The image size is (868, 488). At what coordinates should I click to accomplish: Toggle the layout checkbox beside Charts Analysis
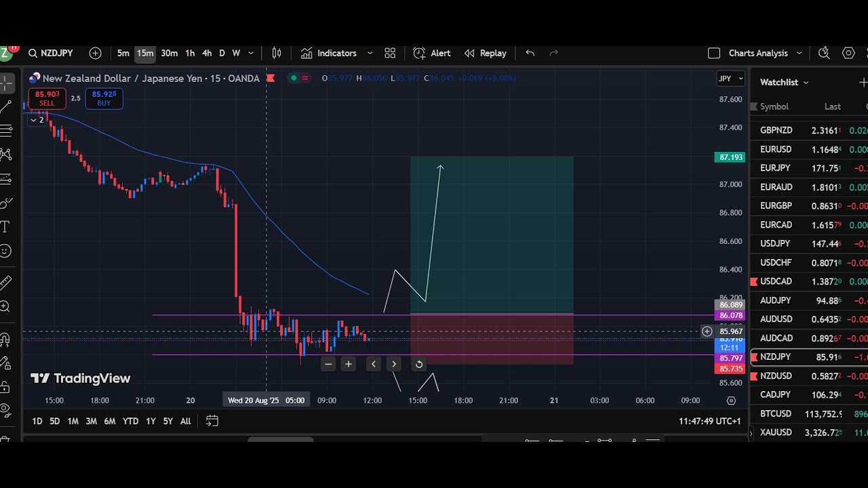[x=713, y=53]
